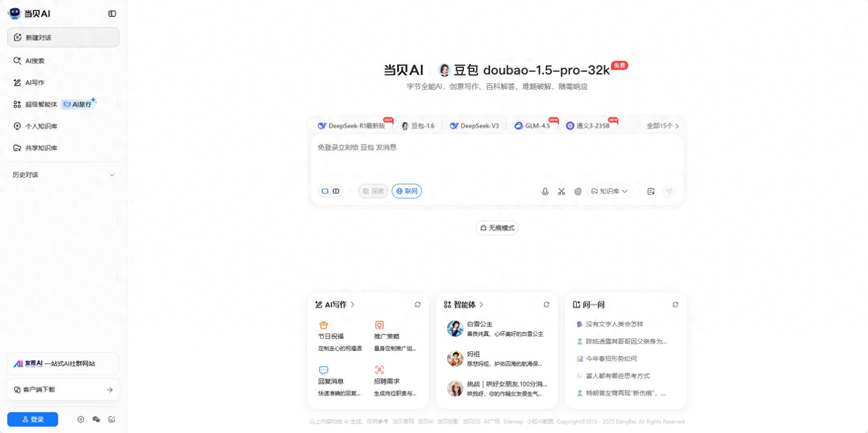Screen dimensions: 868x433
Task: Open the settings gear icon near login
Action: pos(81,419)
